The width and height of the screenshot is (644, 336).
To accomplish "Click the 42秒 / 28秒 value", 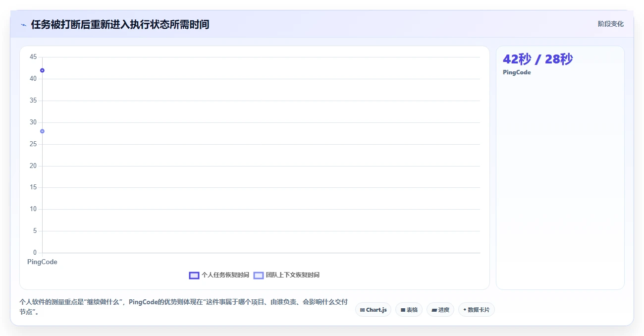I will 538,59.
